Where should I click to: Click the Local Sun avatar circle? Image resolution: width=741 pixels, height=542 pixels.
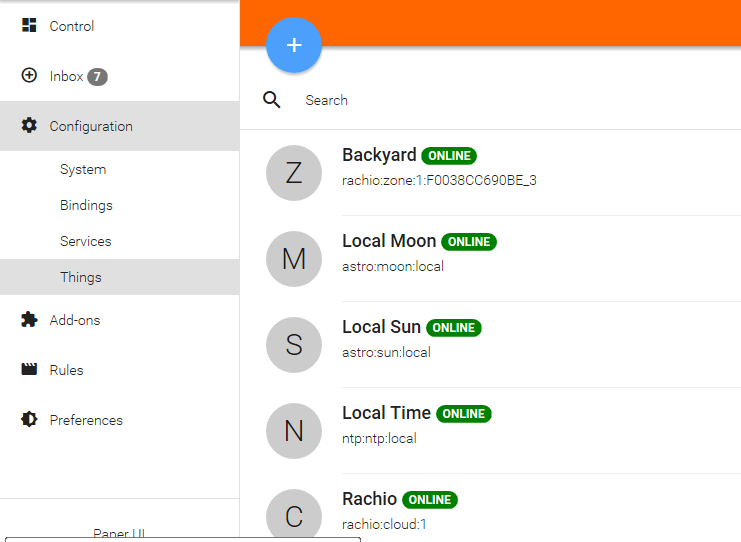coord(294,345)
